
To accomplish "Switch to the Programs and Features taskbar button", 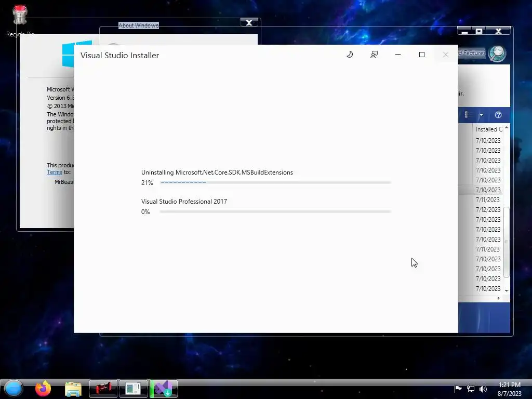I will tap(134, 389).
